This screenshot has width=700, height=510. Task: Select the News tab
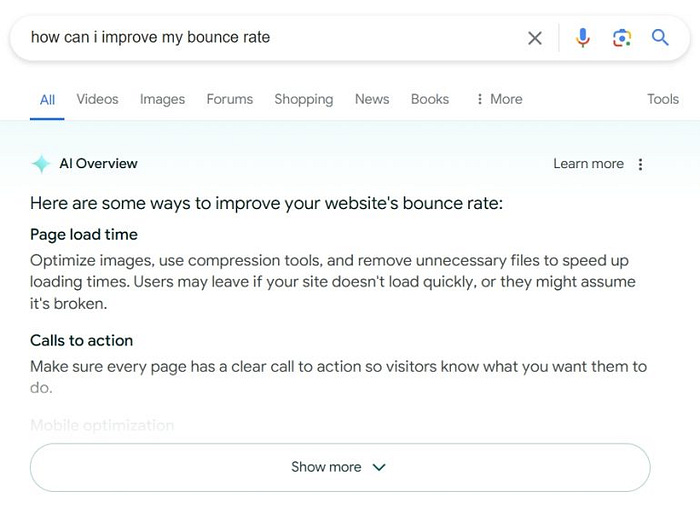pos(372,99)
